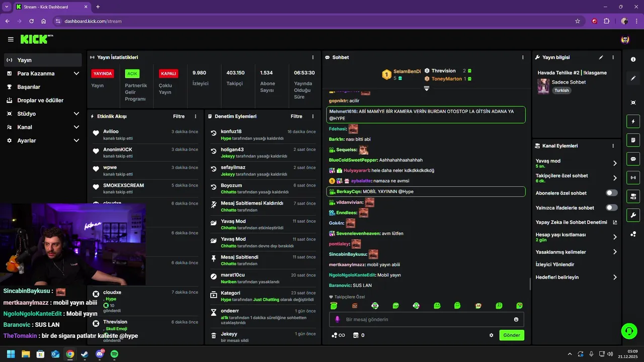Click the wrench icon in right sidebar
The image size is (644, 362).
(x=633, y=215)
